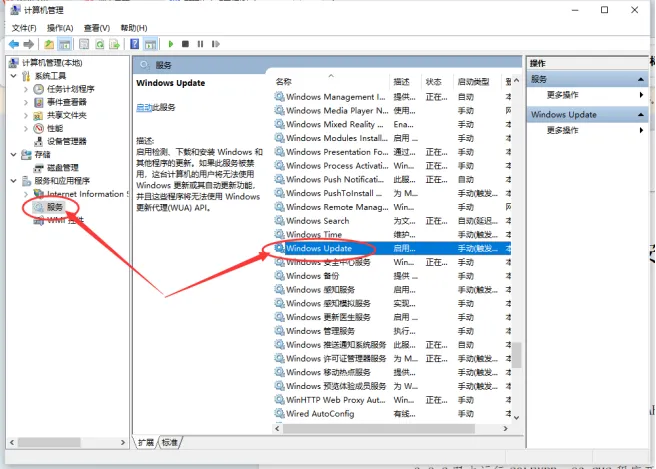Viewport: 656px width, 469px height.
Task: Expand the 共享文件夹 node arrow
Action: [x=26, y=115]
